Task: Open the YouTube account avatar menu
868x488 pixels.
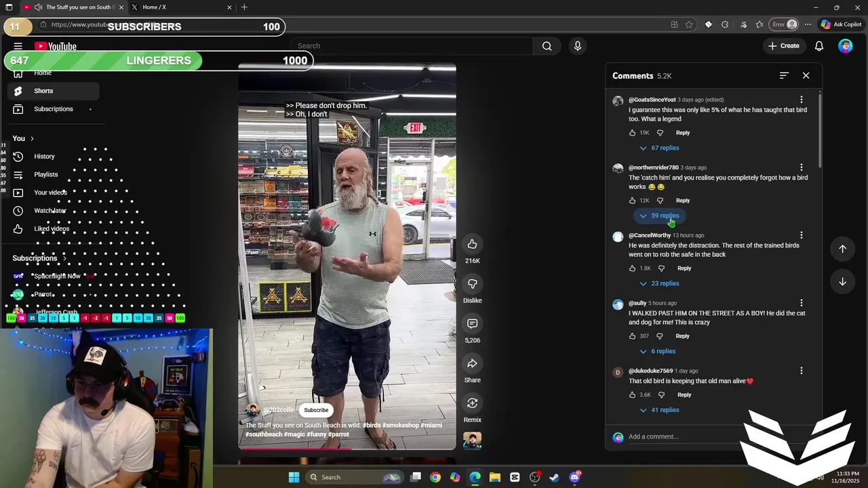Action: click(845, 46)
